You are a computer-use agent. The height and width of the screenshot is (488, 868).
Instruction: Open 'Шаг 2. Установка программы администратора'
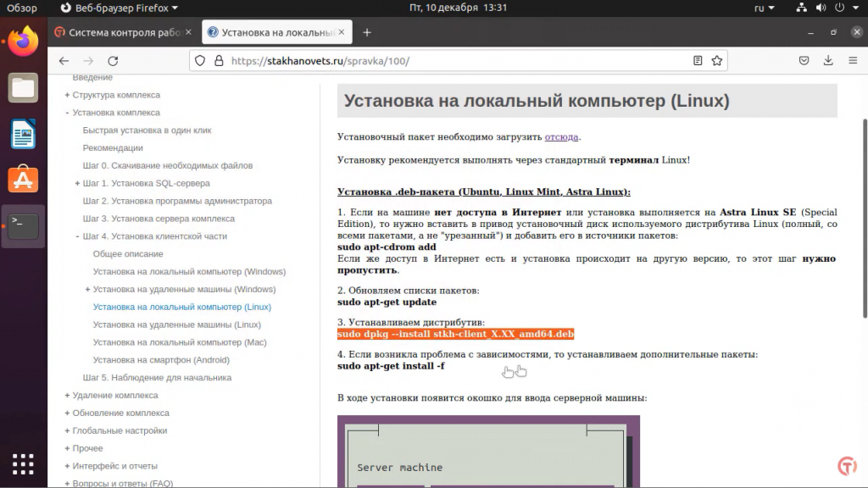coord(177,202)
